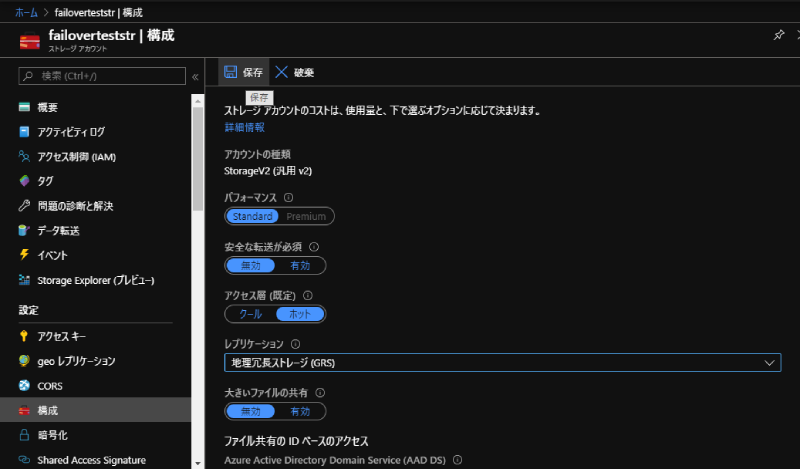Click the CORS icon
This screenshot has height=469, width=800.
tap(24, 385)
